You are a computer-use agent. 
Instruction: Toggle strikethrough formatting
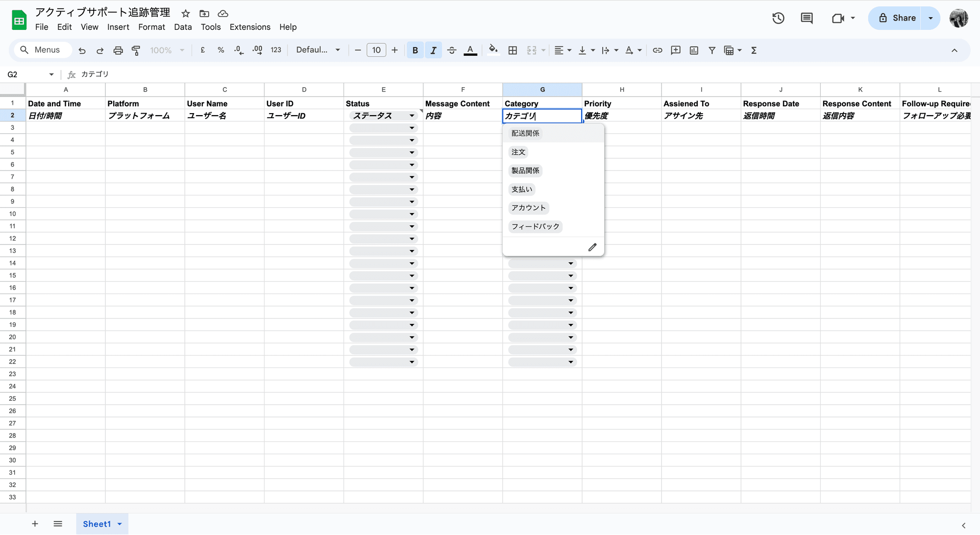pos(452,50)
